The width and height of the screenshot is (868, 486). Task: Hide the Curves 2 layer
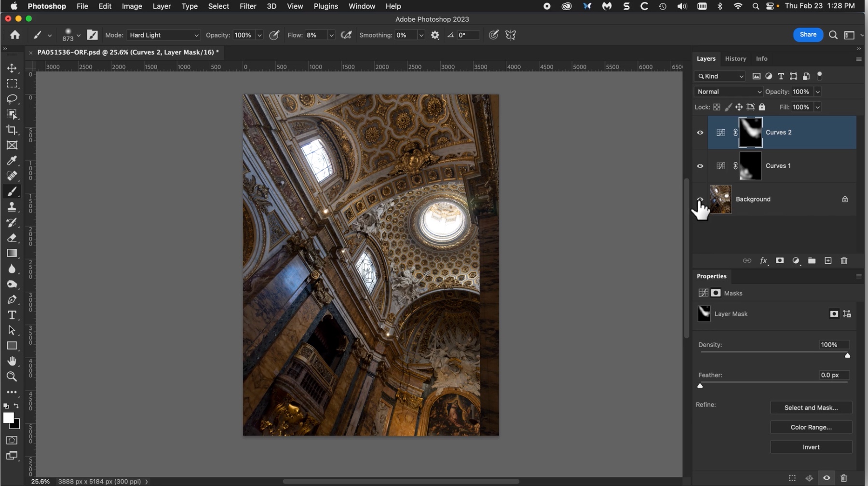pyautogui.click(x=700, y=133)
